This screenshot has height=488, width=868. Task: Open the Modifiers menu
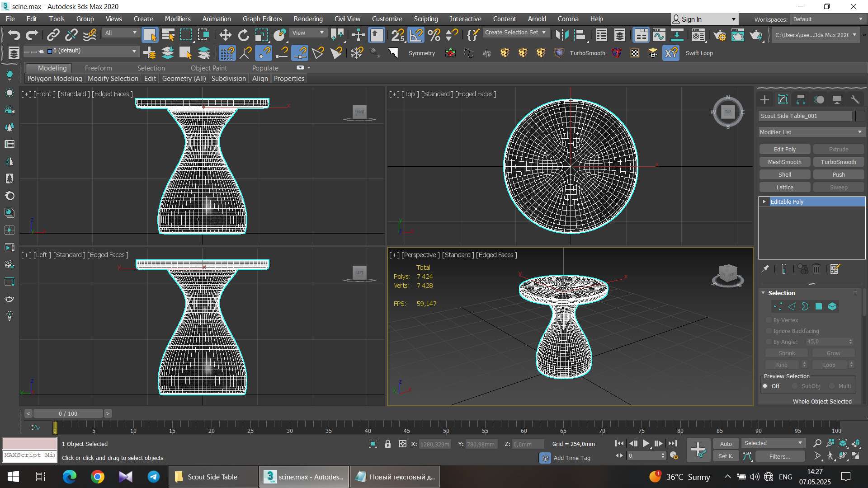pos(177,19)
